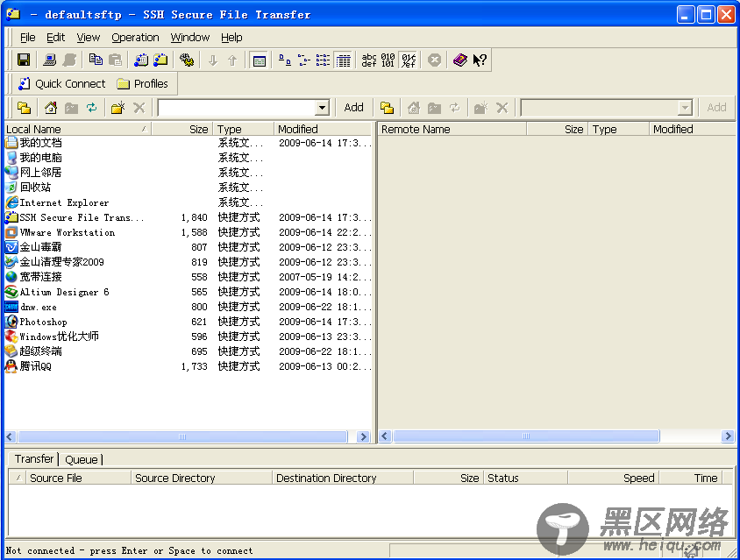Screen dimensions: 740x560
Task: Click the download arrow icon
Action: (213, 60)
